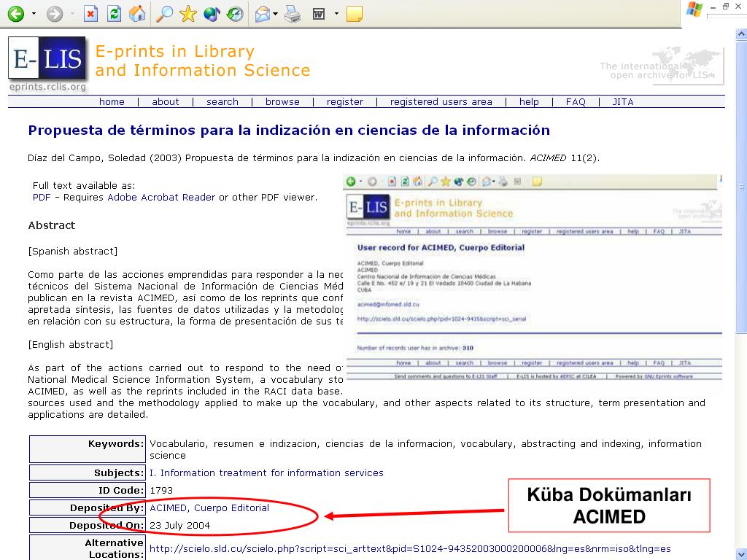The height and width of the screenshot is (560, 747).
Task: Click the Edit with Word icon
Action: [319, 14]
